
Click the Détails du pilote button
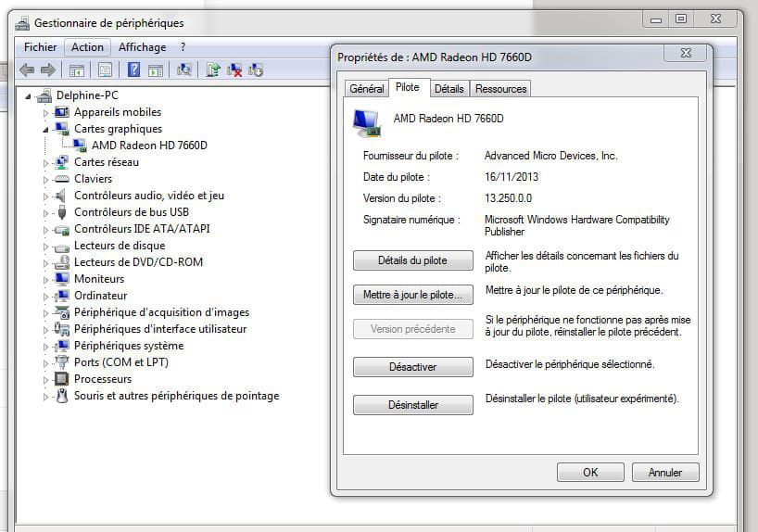(x=413, y=260)
